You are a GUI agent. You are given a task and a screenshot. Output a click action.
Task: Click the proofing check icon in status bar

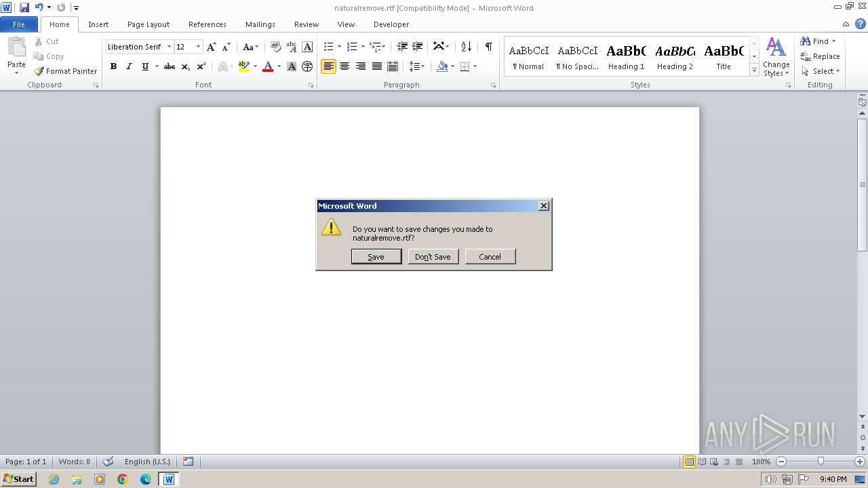pos(108,462)
